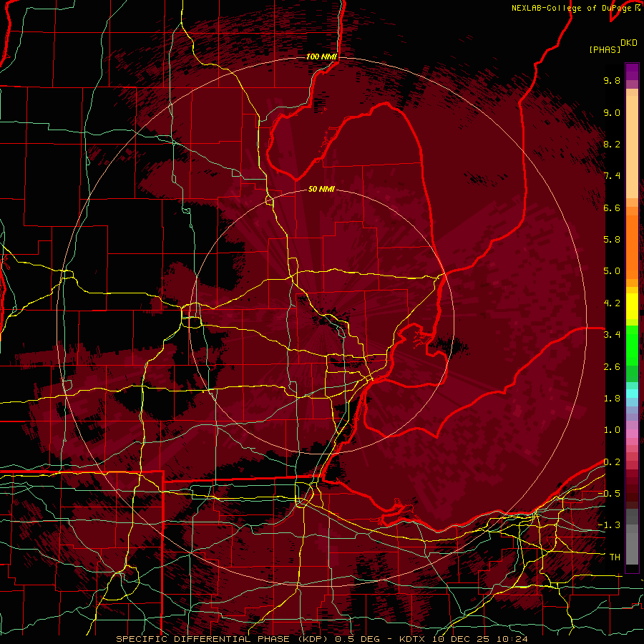Image resolution: width=644 pixels, height=644 pixels.
Task: Pick the bright green segment of color bar
Action: coord(632,344)
